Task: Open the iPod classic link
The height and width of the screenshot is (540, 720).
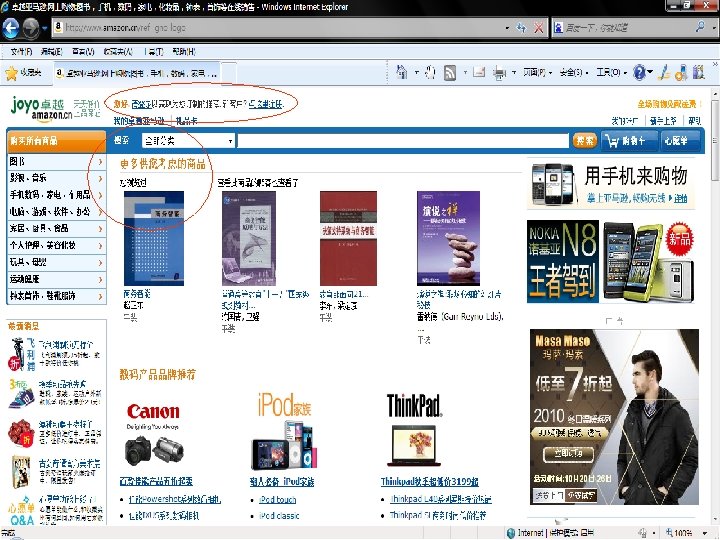Action: click(279, 516)
